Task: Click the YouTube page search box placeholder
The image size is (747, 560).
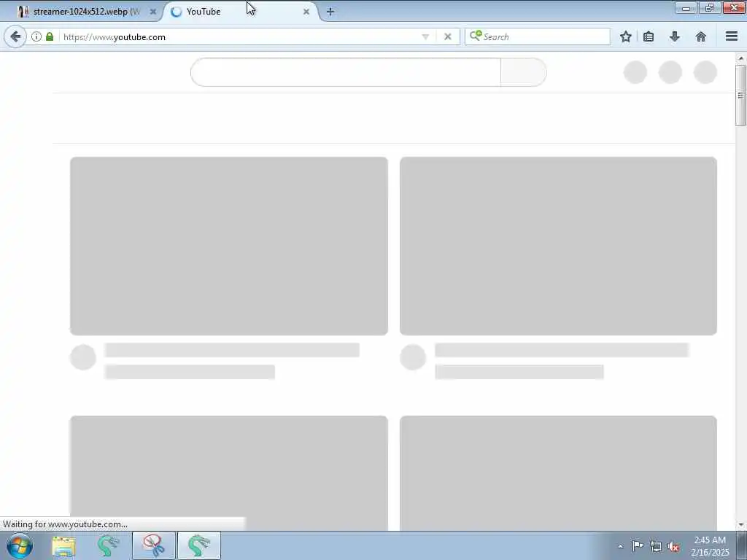Action: pos(345,72)
